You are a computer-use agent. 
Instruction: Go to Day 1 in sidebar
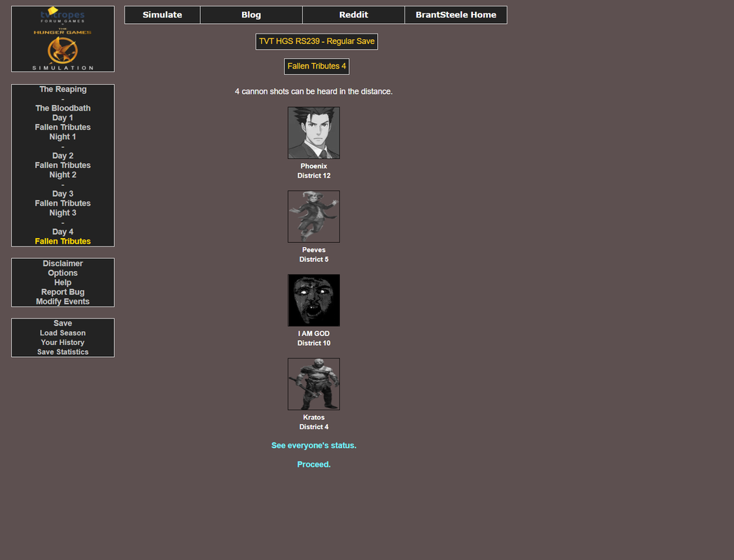63,118
